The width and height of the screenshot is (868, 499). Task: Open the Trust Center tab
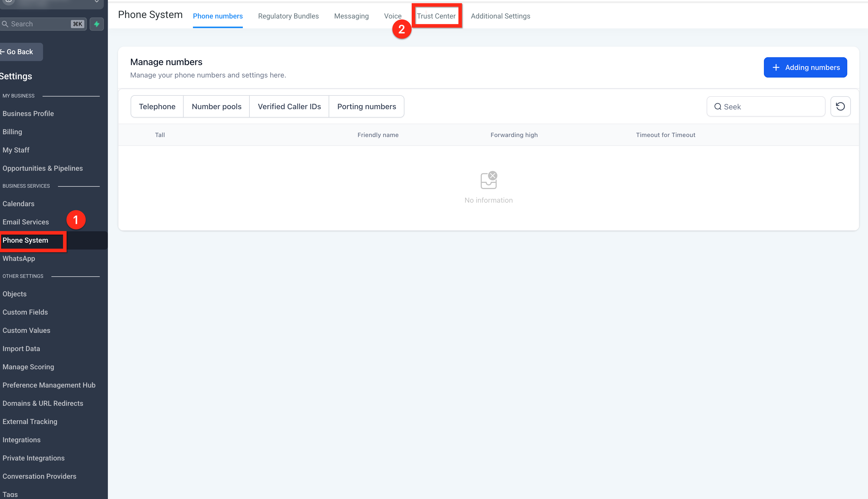[x=436, y=16]
